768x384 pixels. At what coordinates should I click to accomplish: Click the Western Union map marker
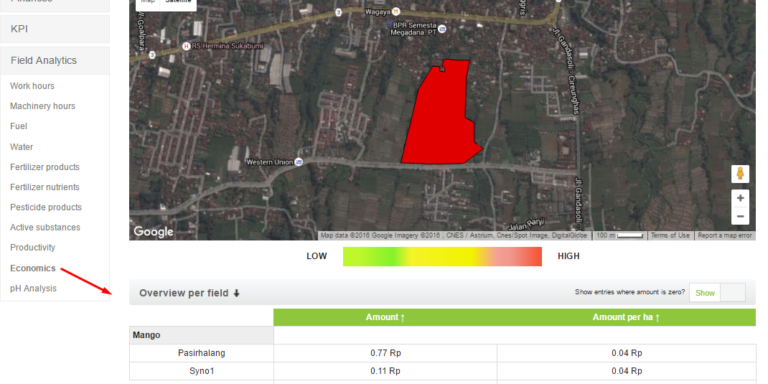point(299,162)
